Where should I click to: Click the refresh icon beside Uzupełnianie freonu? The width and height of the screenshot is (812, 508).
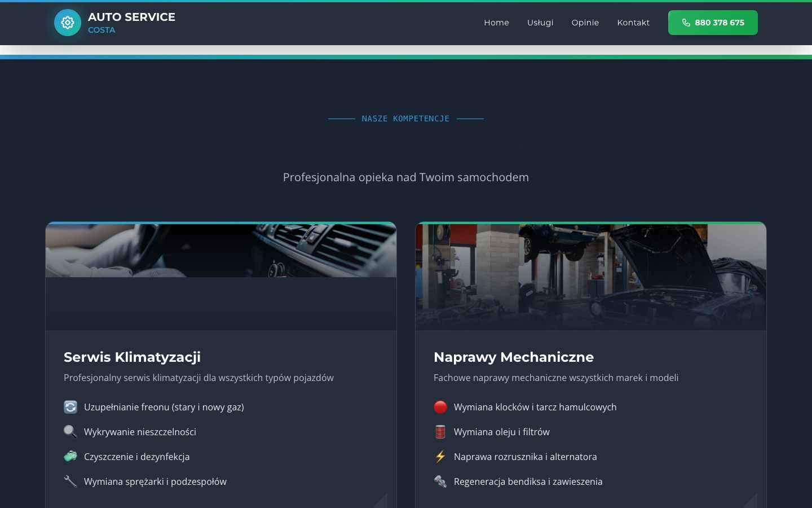pyautogui.click(x=70, y=407)
